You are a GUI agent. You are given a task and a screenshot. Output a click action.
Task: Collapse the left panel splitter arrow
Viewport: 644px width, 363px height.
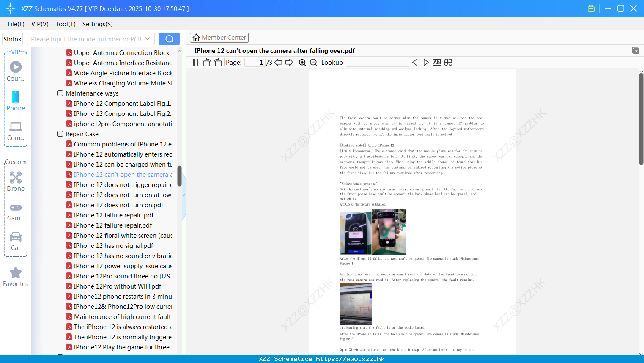point(184,196)
